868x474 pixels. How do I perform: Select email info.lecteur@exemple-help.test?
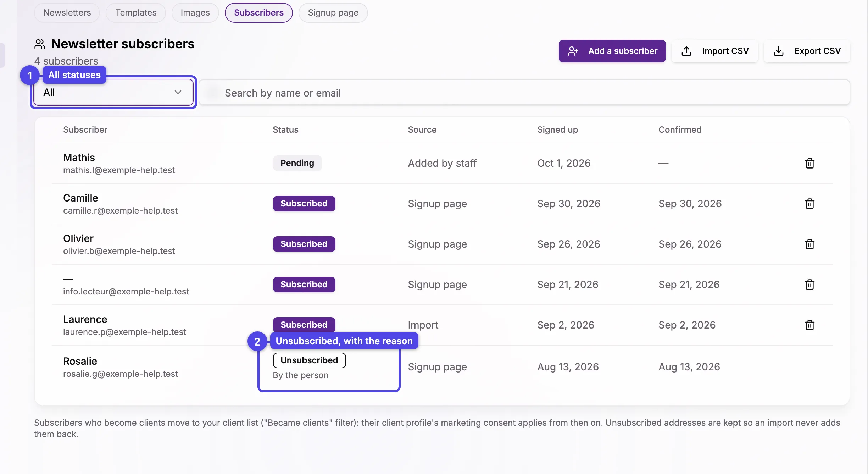(x=126, y=292)
